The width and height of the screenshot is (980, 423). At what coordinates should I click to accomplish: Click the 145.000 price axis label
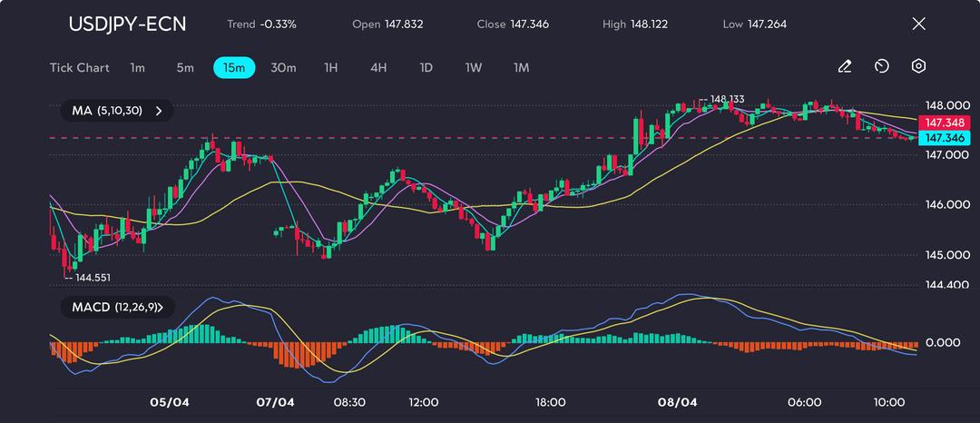coord(949,255)
